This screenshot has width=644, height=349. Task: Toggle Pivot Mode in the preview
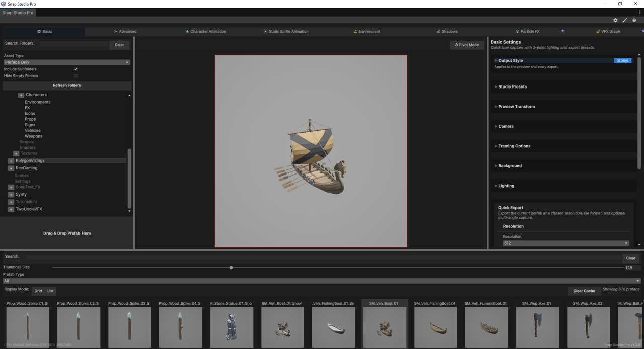467,45
